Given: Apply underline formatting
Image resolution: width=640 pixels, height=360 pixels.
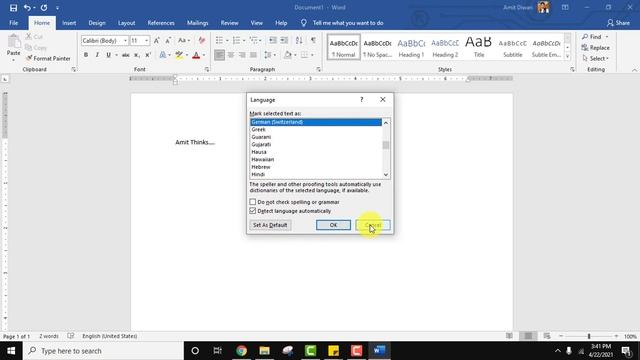Looking at the screenshot, I should point(108,55).
